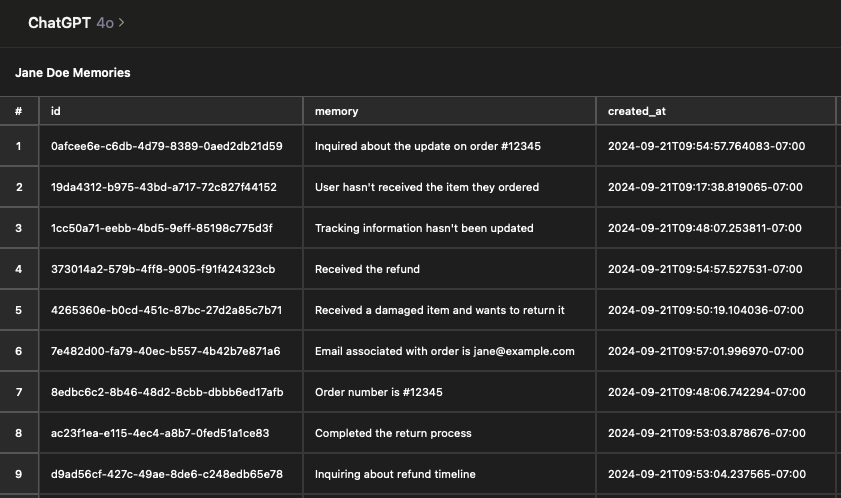Click memory 'Email associated with order is jane@example.com'
Screen dimensions: 841x498
(445, 351)
